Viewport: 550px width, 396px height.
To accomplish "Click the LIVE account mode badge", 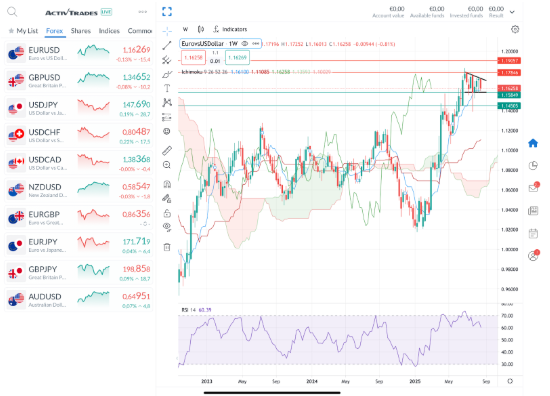I will pyautogui.click(x=106, y=12).
